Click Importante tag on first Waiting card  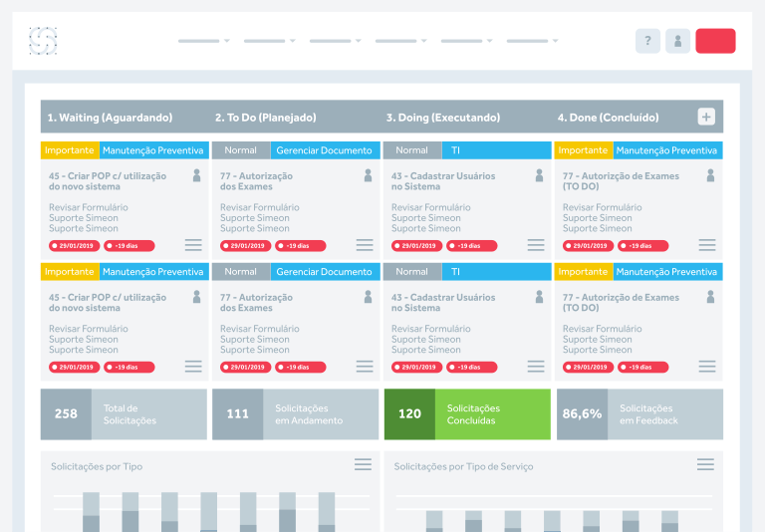(x=70, y=150)
